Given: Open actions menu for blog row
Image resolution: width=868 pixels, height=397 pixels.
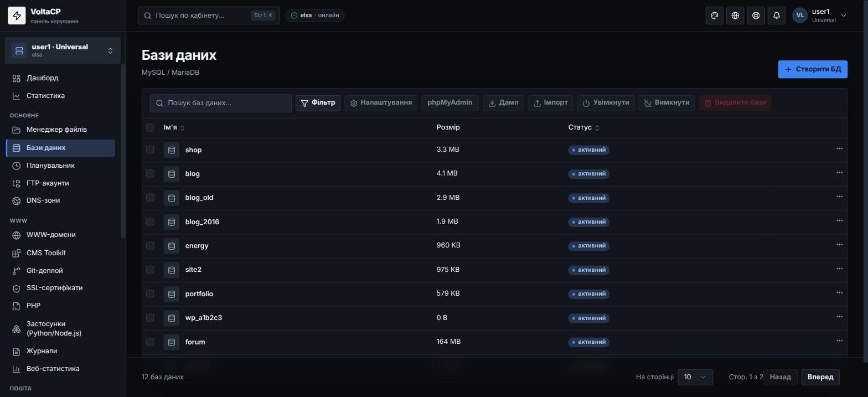Looking at the screenshot, I should tap(839, 173).
